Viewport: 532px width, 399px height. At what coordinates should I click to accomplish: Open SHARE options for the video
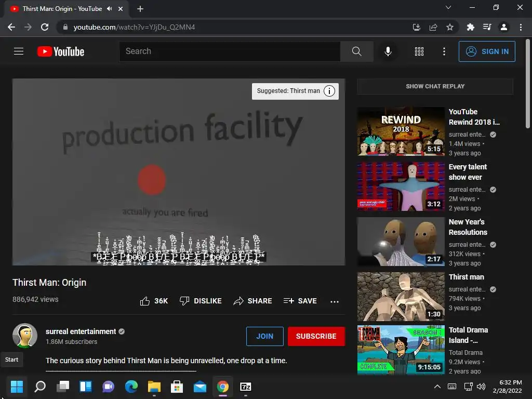[253, 301]
